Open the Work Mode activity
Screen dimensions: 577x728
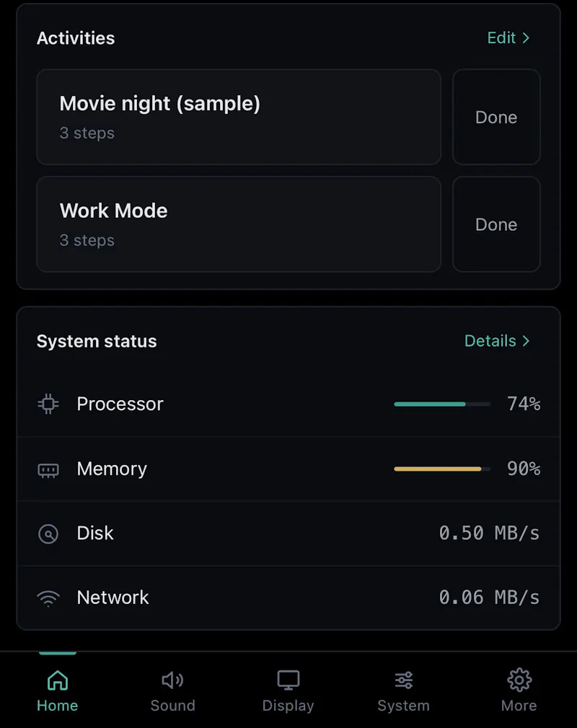click(x=239, y=224)
